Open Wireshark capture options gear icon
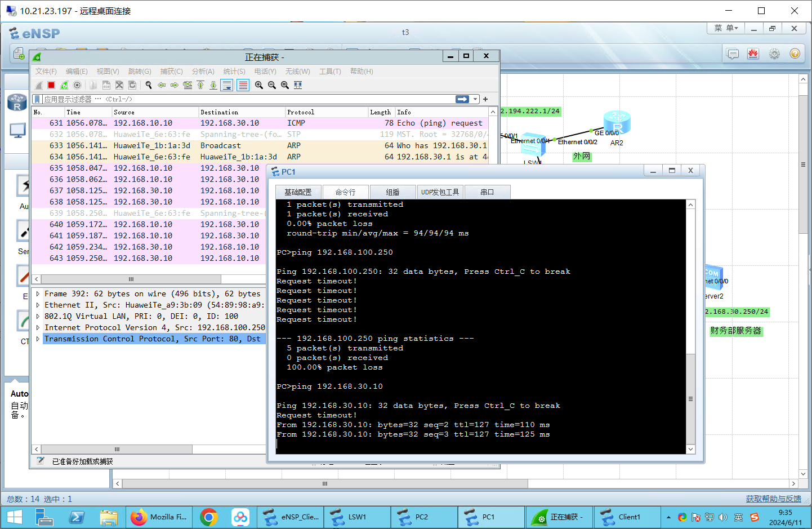The image size is (812, 529). click(x=77, y=85)
